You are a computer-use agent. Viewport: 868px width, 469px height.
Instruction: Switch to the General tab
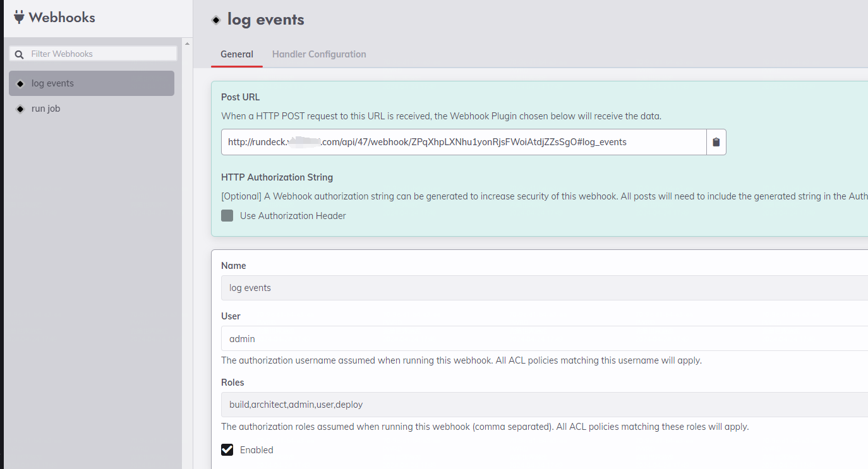[x=237, y=54]
